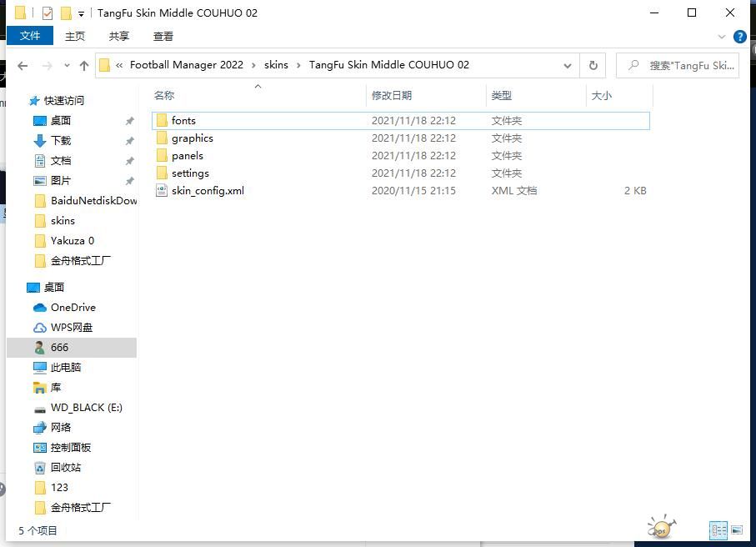Sort files by 修改日期 column
The image size is (756, 547).
[x=392, y=95]
